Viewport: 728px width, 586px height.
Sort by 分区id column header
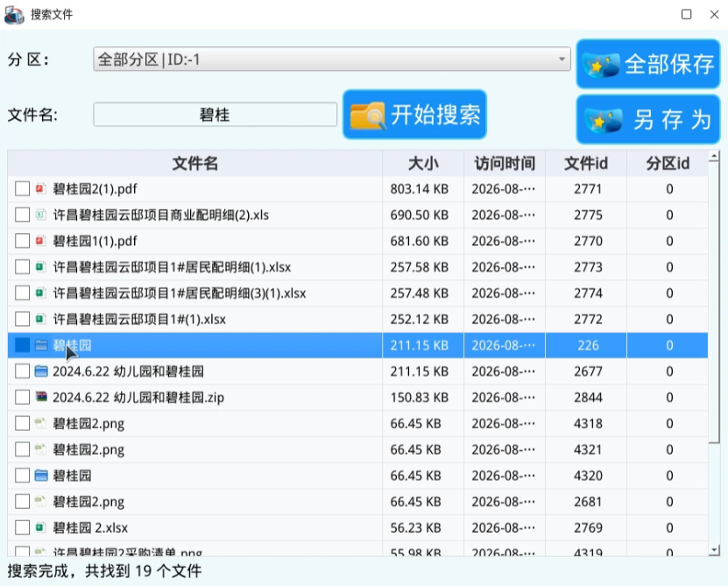point(668,163)
